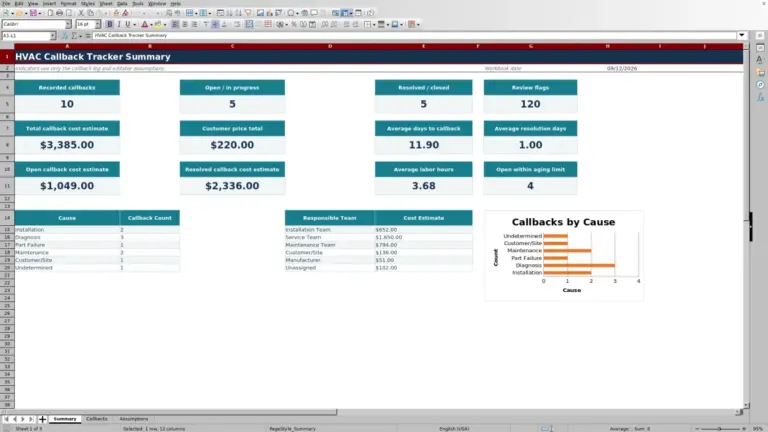Click the Sort descending icon
Screen dimensions: 768x432
[x=239, y=13]
